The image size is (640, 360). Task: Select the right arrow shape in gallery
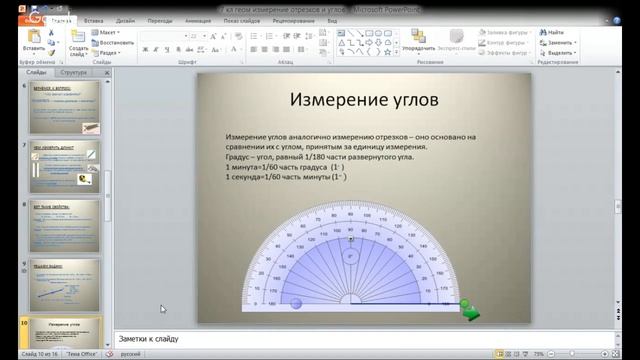pos(369,42)
